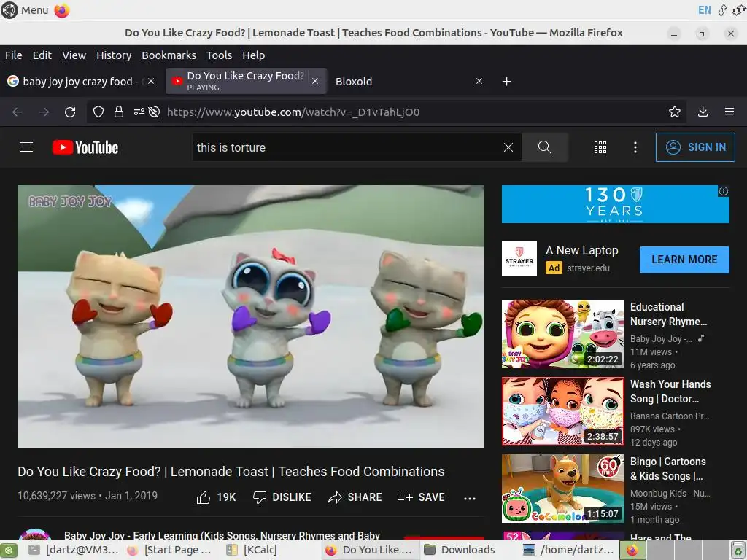747x560 pixels.
Task: Go back with the browser back arrow
Action: point(18,112)
